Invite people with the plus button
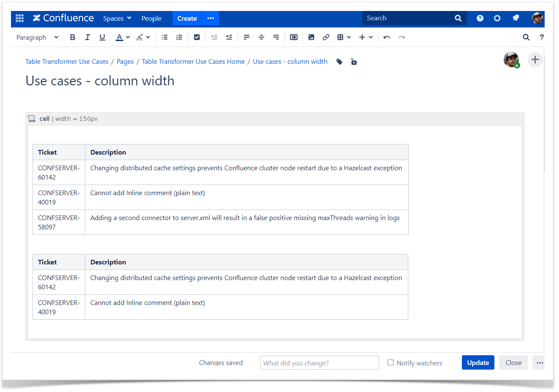 pyautogui.click(x=535, y=60)
